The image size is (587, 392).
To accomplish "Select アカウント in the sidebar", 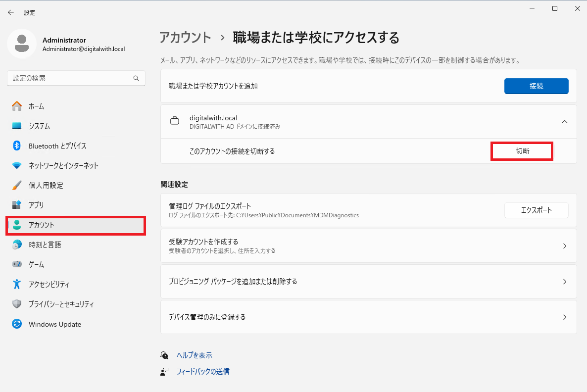I will pyautogui.click(x=76, y=225).
